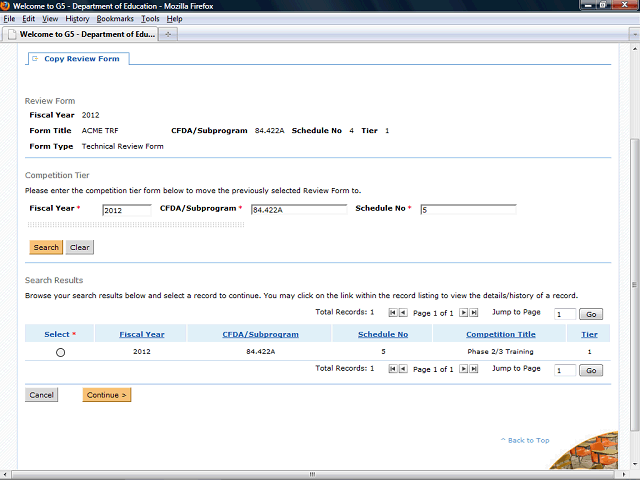The image size is (640, 480).
Task: Go to first page in top pager
Action: click(393, 313)
